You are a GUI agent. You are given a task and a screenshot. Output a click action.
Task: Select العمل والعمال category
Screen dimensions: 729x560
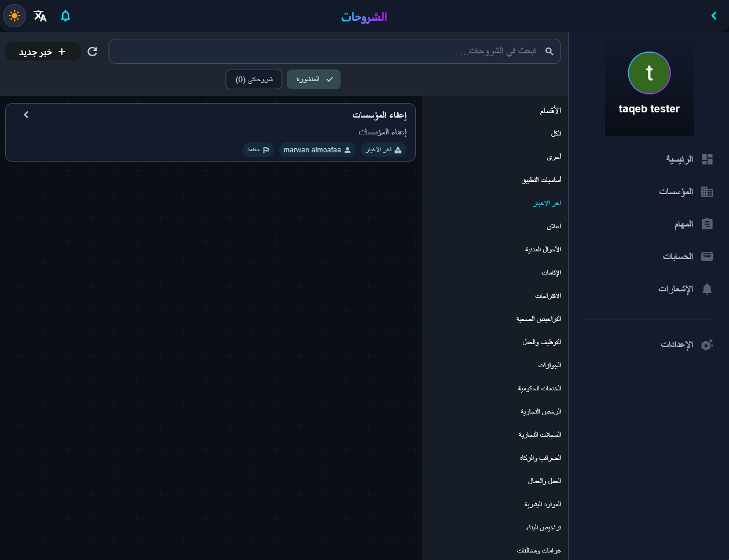[x=545, y=481]
